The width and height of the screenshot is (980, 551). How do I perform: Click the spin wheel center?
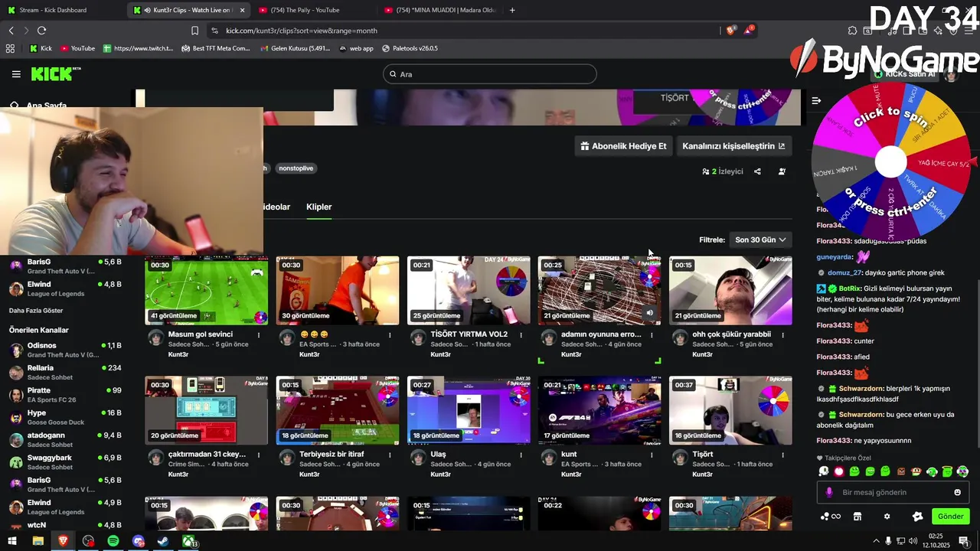tap(890, 161)
